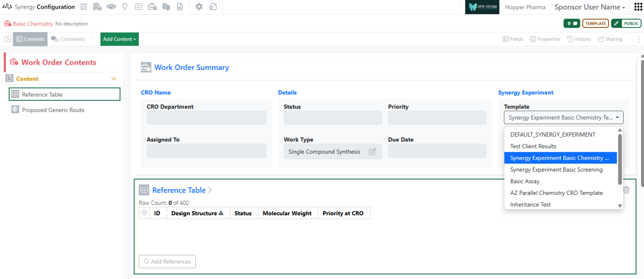The height and width of the screenshot is (279, 644).
Task: Click the Add References button
Action: click(167, 262)
